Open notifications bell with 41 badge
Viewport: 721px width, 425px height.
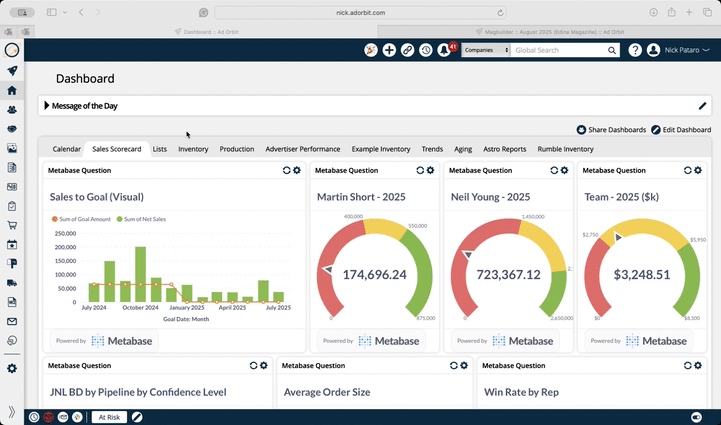click(x=445, y=50)
